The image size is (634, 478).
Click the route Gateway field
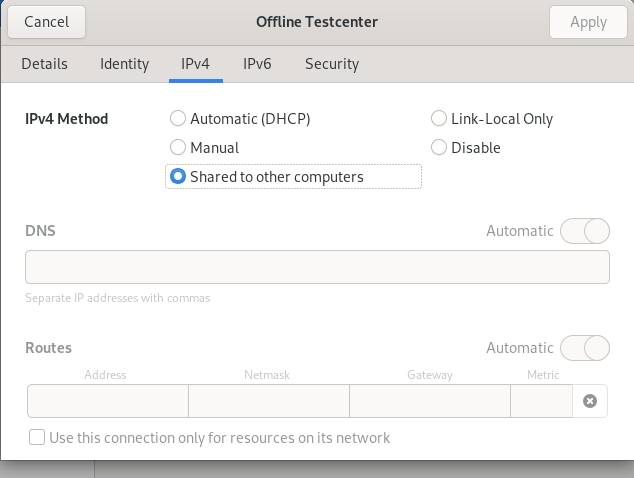[429, 401]
